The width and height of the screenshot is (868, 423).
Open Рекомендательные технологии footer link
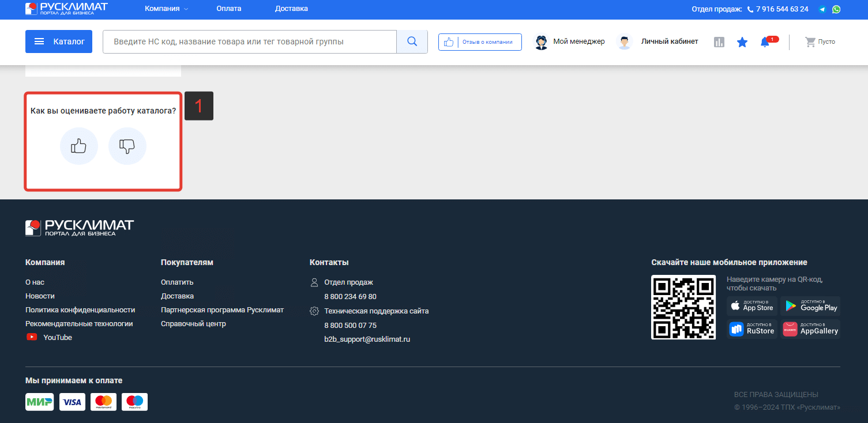tap(79, 324)
